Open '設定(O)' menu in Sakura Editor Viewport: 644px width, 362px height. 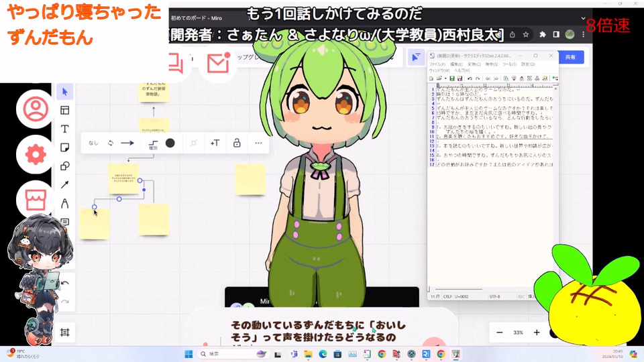click(528, 64)
